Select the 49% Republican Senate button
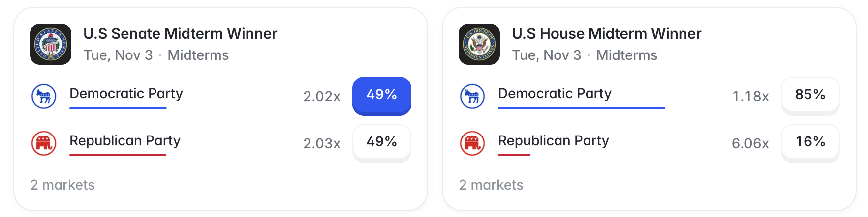 (382, 143)
